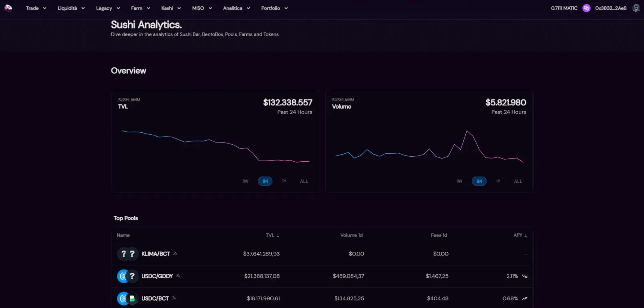Viewport: 644px width, 308px height.
Task: Expand the Liquidità dropdown menu
Action: pyautogui.click(x=71, y=8)
